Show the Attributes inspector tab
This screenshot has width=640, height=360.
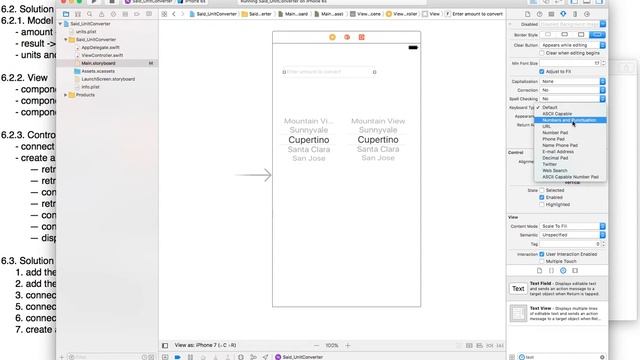[x=563, y=14]
